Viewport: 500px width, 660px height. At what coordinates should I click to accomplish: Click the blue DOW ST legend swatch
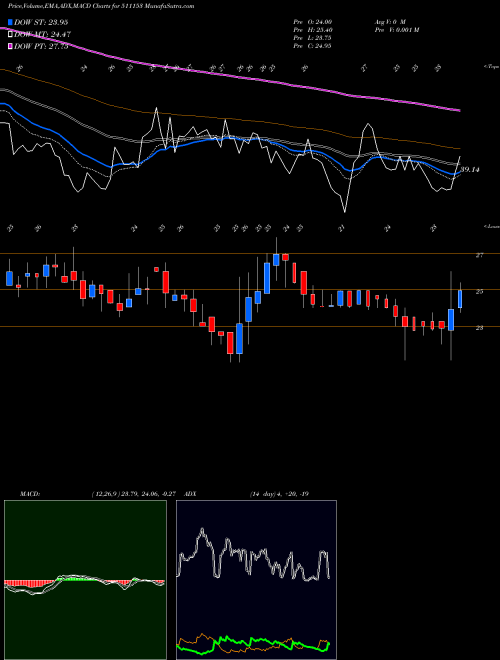point(11,22)
